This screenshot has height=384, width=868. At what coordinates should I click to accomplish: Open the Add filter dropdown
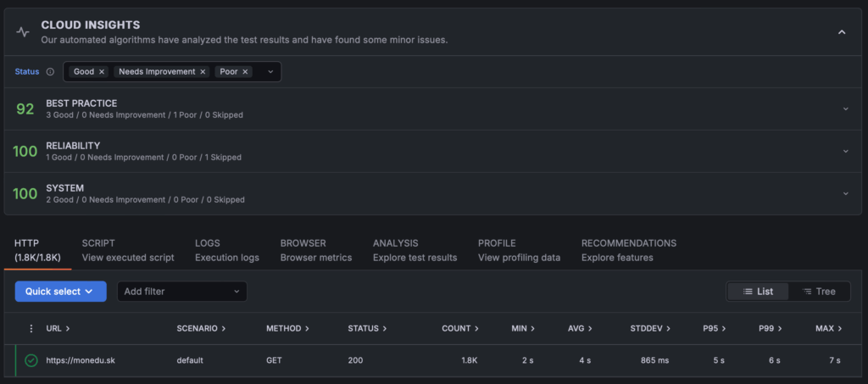[182, 292]
